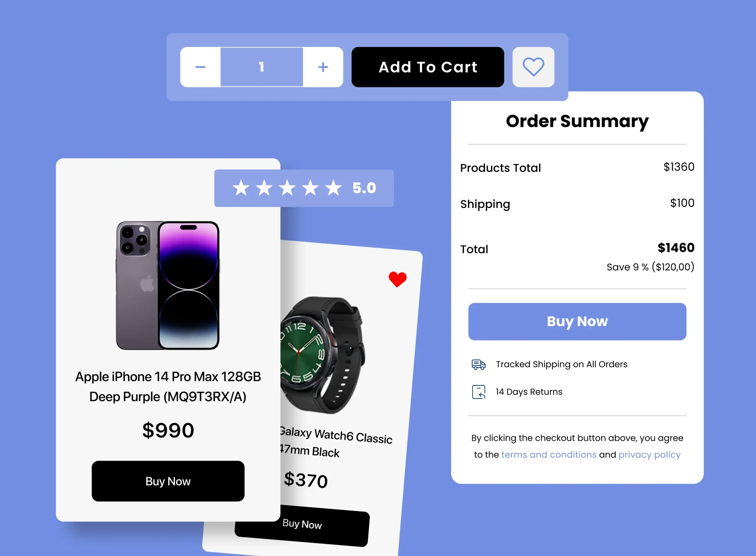Open the privacy policy link
Image resolution: width=756 pixels, height=556 pixels.
(649, 455)
